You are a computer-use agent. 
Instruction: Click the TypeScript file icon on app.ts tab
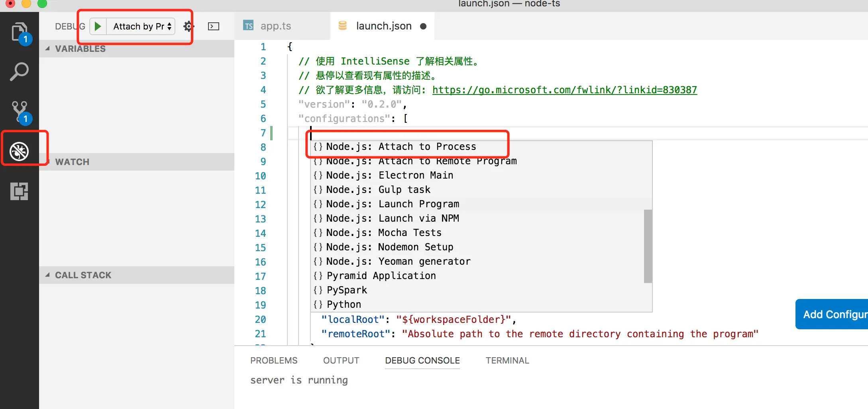tap(248, 26)
